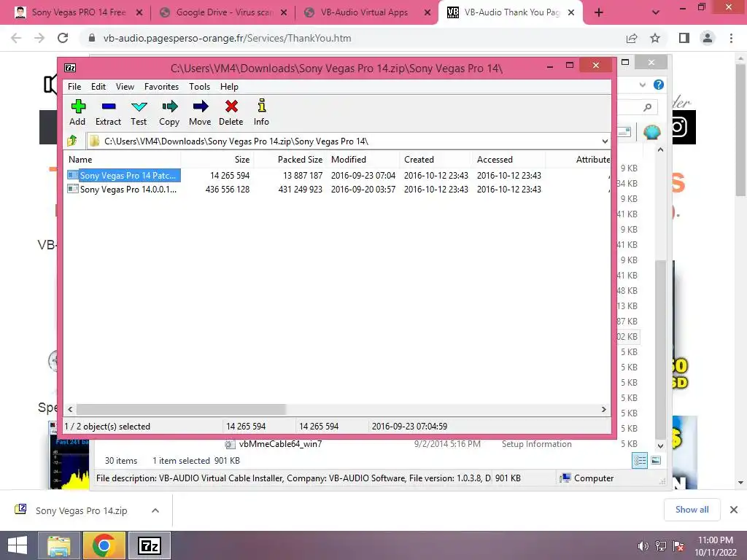Run the Test archive tool
The image size is (747, 560).
click(139, 112)
